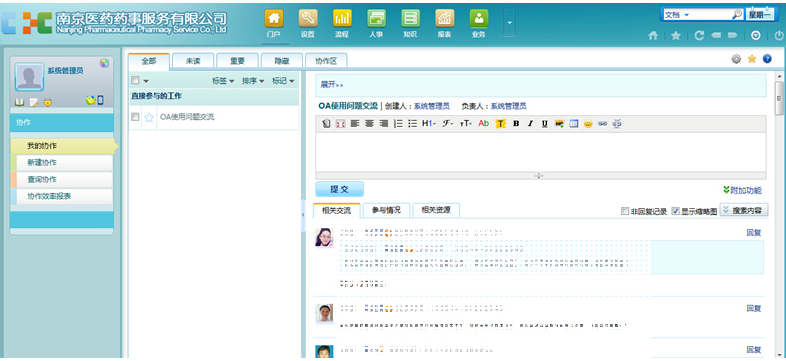Click the home icon in top-right toolbar

(653, 36)
